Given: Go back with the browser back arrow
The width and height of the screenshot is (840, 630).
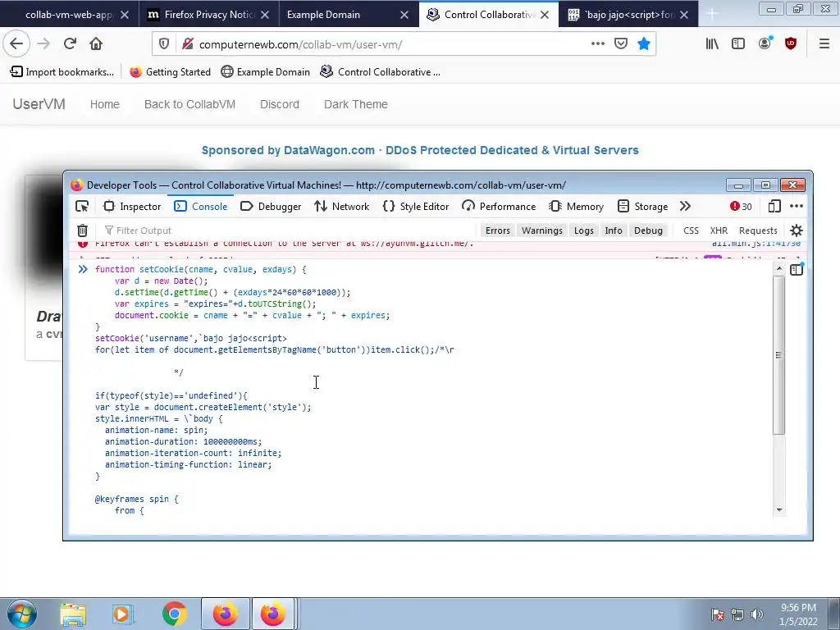Looking at the screenshot, I should coord(16,43).
